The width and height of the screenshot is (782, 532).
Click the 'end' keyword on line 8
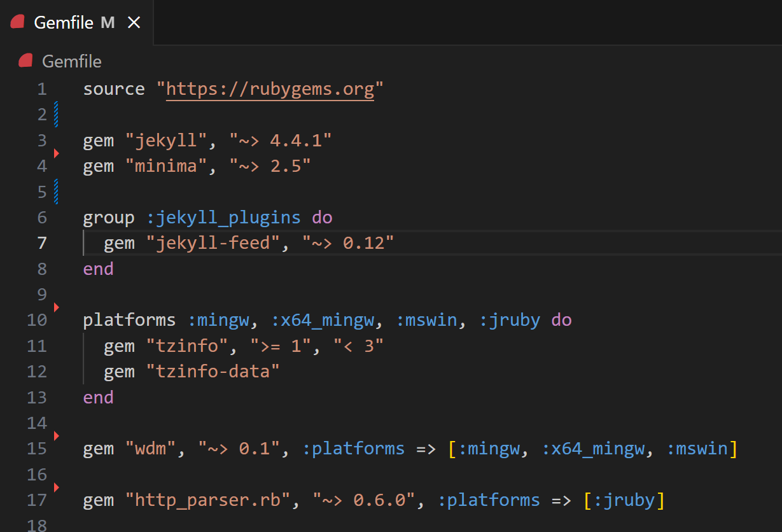[99, 269]
